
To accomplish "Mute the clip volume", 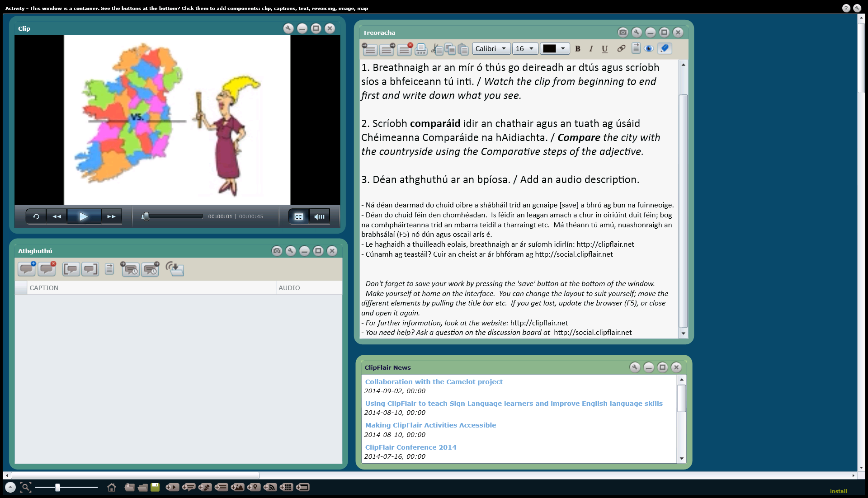I will pos(319,216).
